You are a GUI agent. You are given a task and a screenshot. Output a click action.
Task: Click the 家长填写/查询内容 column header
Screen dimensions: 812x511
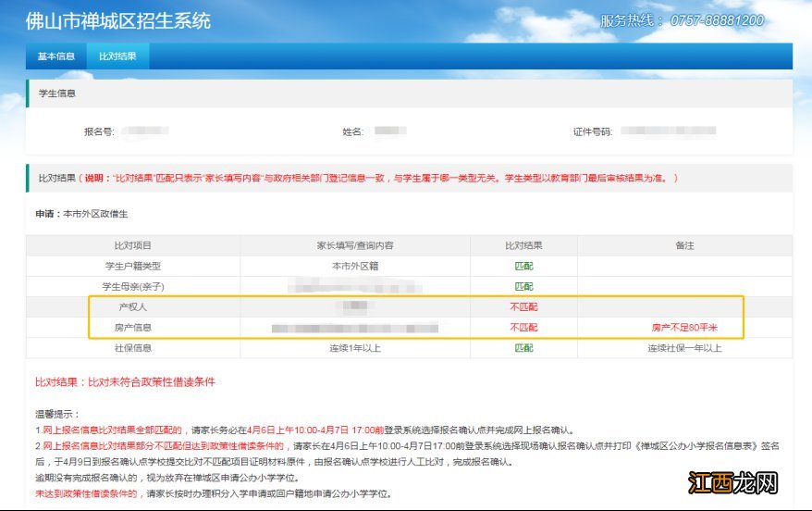(355, 245)
